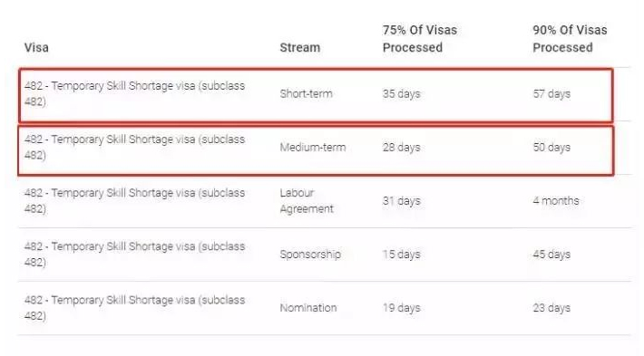Click the 35 days value
Viewport: 644px width, 356px height.
(x=401, y=94)
